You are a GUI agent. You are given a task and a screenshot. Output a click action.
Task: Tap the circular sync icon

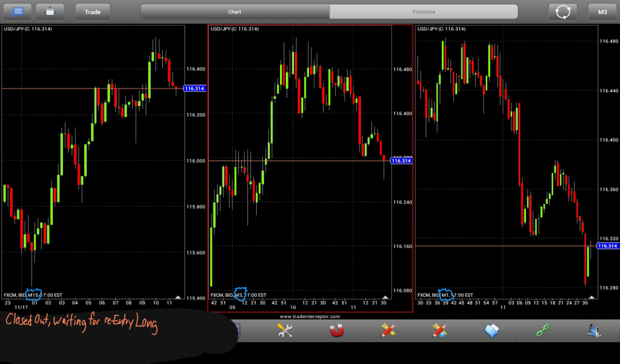(x=563, y=11)
